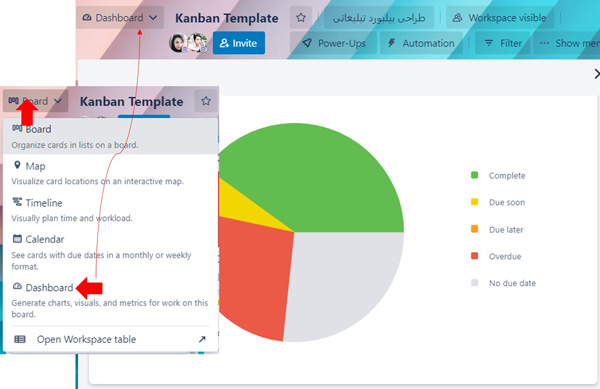Viewport: 600px width, 389px height.
Task: Click the Complete legend label
Action: pyautogui.click(x=507, y=176)
